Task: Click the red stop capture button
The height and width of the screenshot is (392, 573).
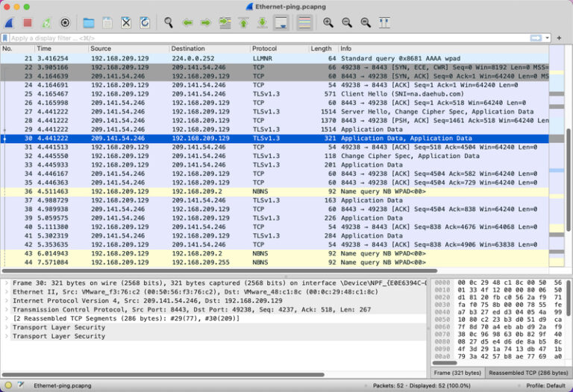Action: (x=28, y=23)
